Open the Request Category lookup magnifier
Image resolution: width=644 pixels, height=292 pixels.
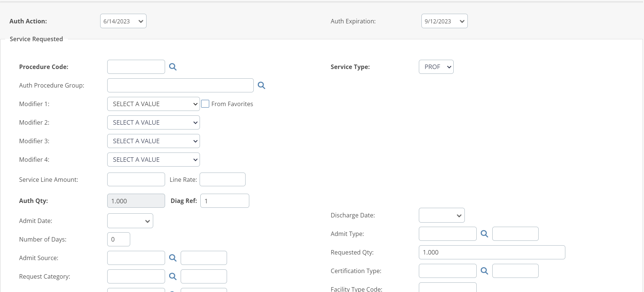(172, 276)
